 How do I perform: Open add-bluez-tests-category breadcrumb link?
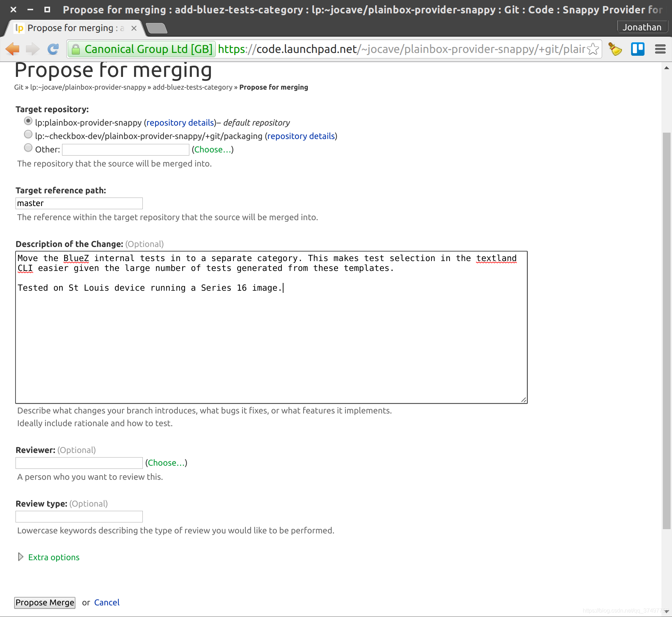point(193,87)
